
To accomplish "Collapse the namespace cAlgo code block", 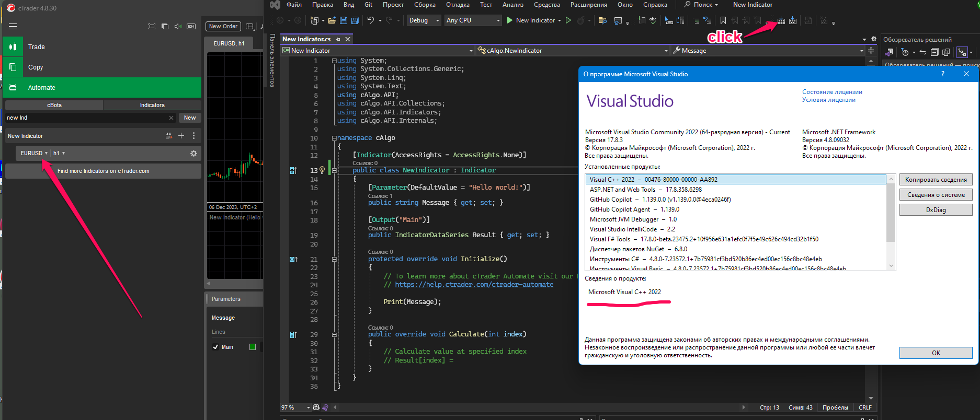I will [334, 138].
